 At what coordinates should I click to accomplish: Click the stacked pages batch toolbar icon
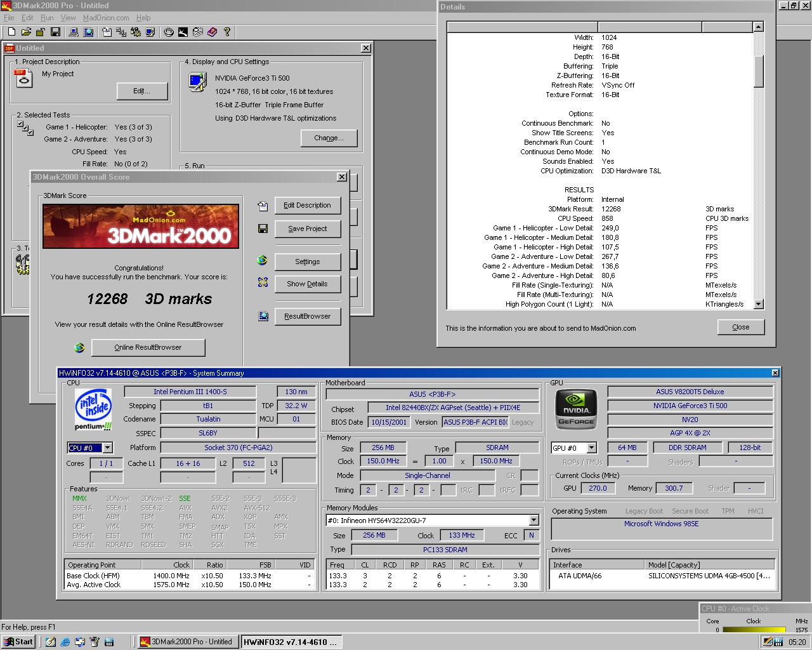[197, 32]
